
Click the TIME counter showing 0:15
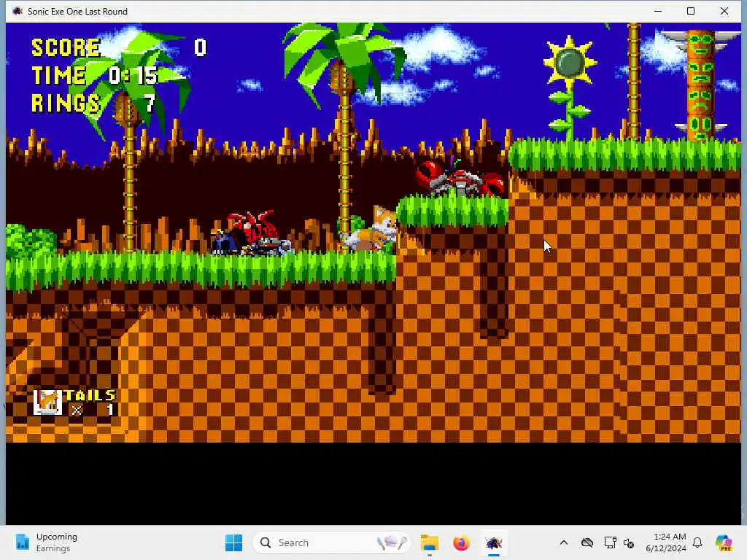pos(133,75)
